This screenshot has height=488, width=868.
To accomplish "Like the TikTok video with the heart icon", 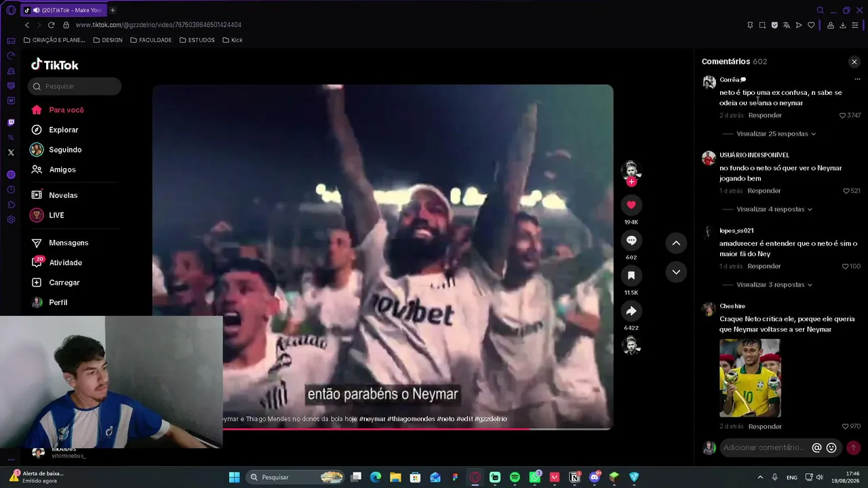I will pos(631,205).
